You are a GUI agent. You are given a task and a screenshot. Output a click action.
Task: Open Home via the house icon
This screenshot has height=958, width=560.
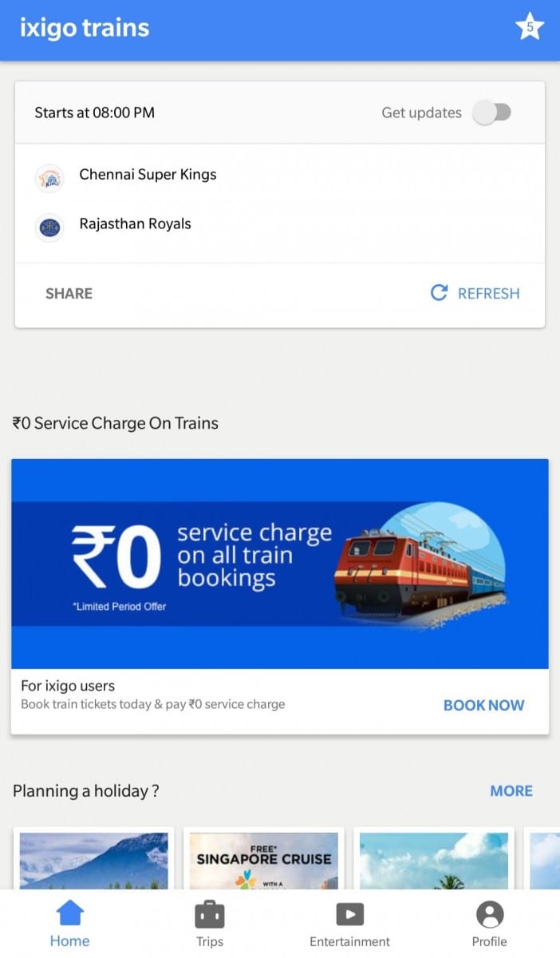pos(70,913)
